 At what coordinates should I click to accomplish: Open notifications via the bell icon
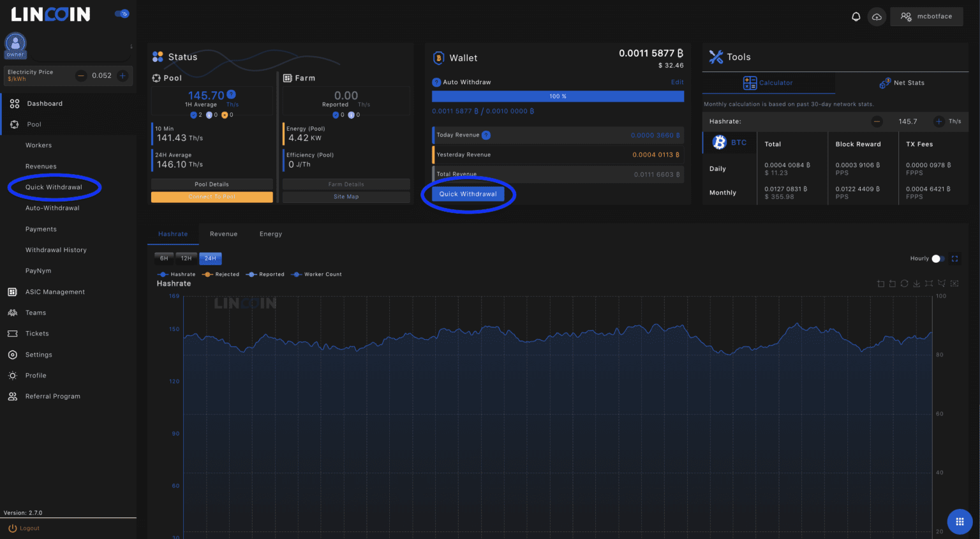[x=856, y=17]
